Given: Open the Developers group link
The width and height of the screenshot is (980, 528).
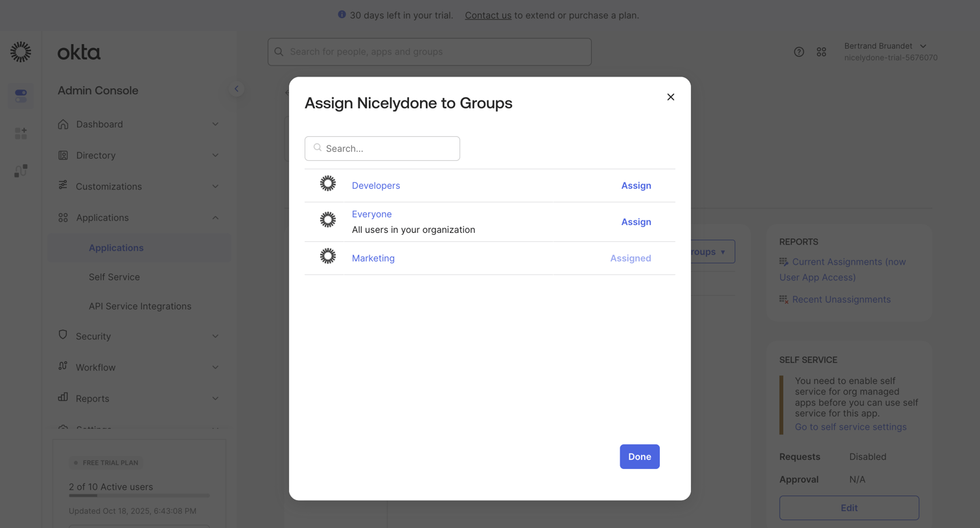Looking at the screenshot, I should tap(376, 186).
